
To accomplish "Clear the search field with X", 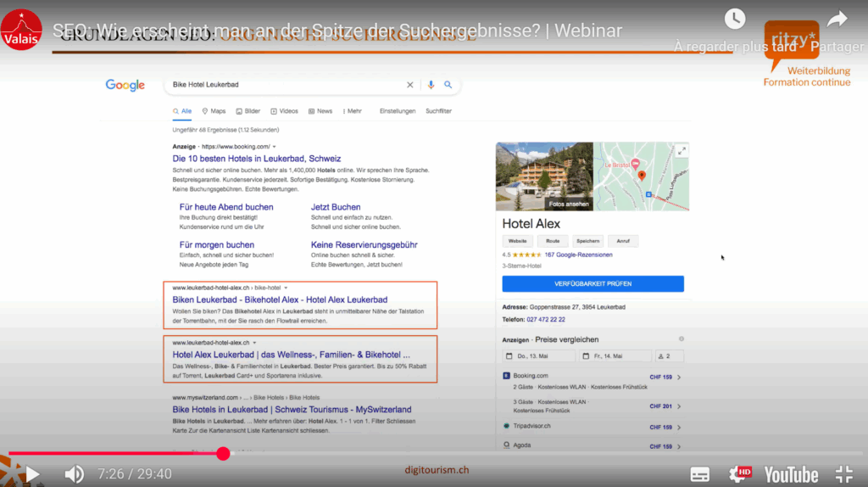I will click(x=410, y=85).
